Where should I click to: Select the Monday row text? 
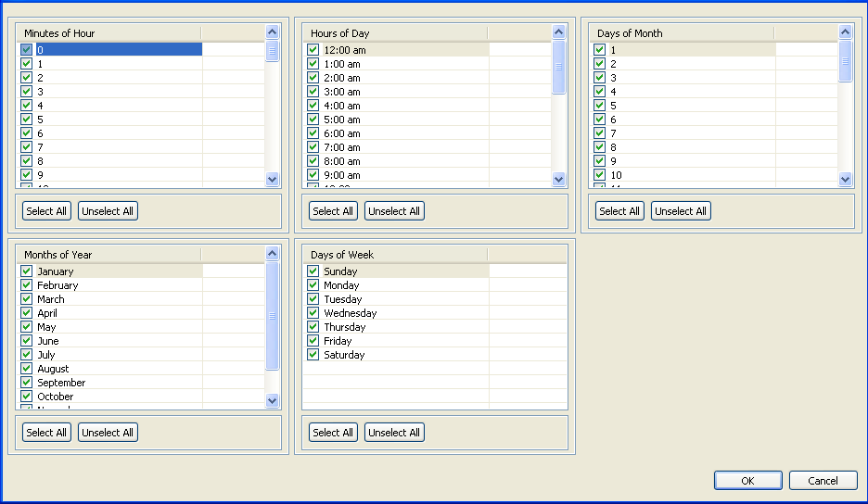point(341,285)
